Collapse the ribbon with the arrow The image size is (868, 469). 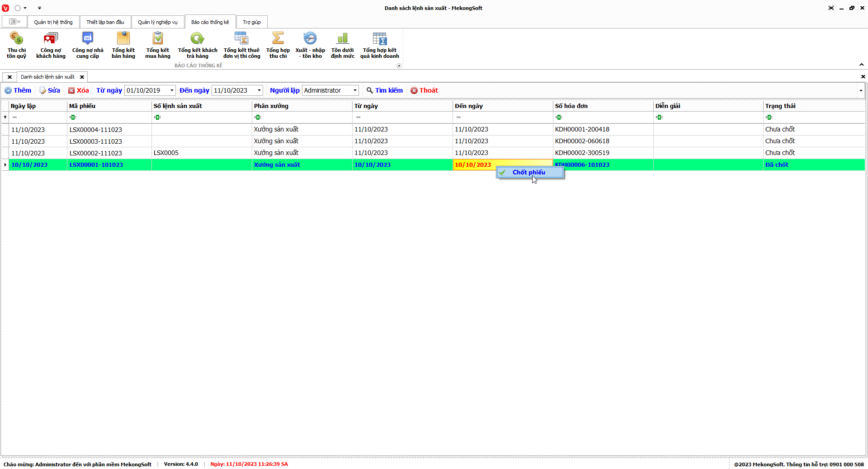pos(861,65)
